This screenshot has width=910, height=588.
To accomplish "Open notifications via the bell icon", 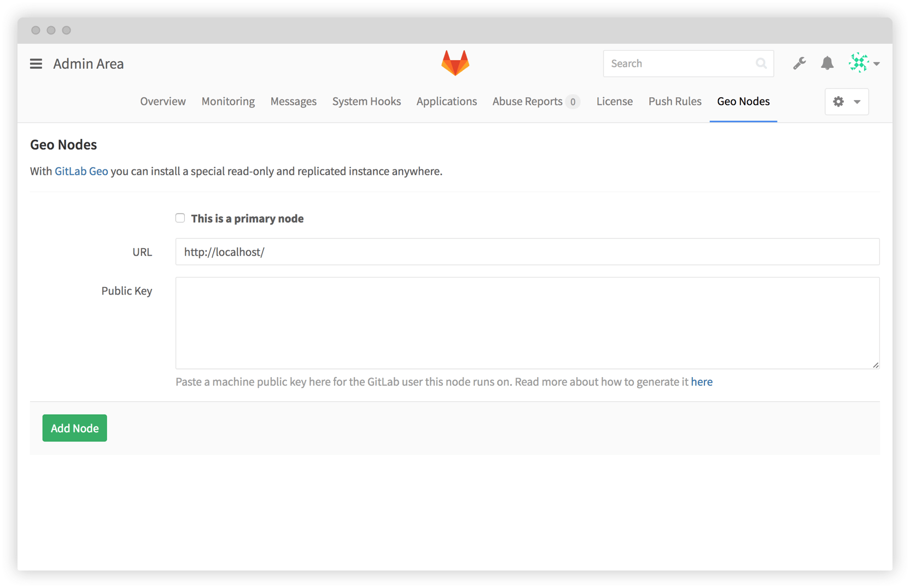I will (x=827, y=63).
